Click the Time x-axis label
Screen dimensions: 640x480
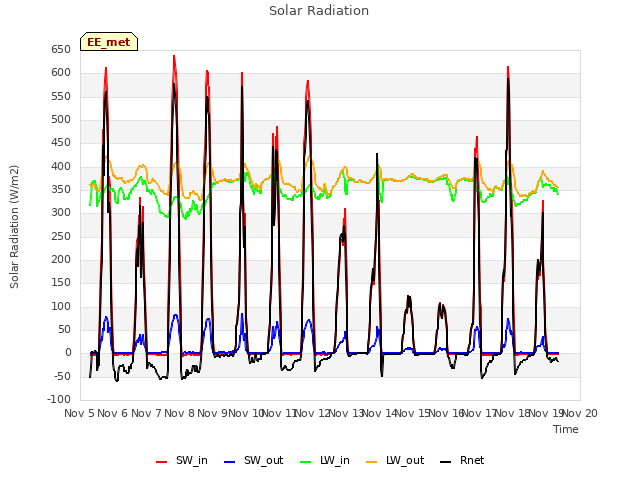click(566, 429)
